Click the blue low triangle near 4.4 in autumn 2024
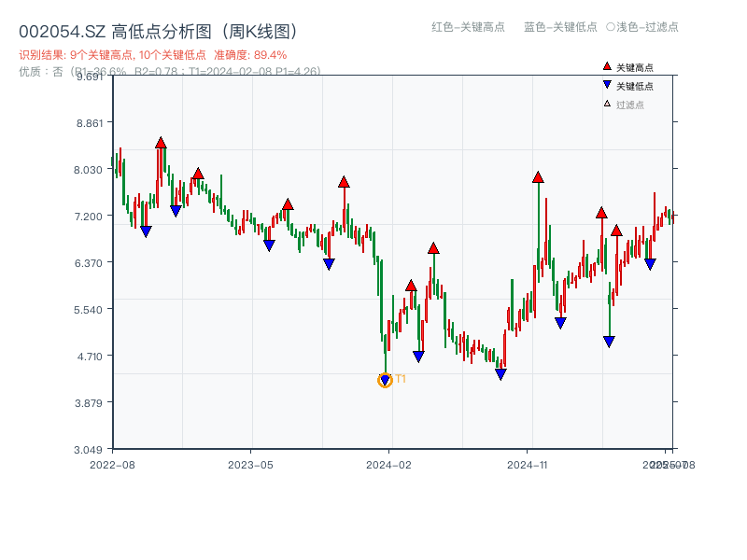747x560 pixels. point(500,375)
